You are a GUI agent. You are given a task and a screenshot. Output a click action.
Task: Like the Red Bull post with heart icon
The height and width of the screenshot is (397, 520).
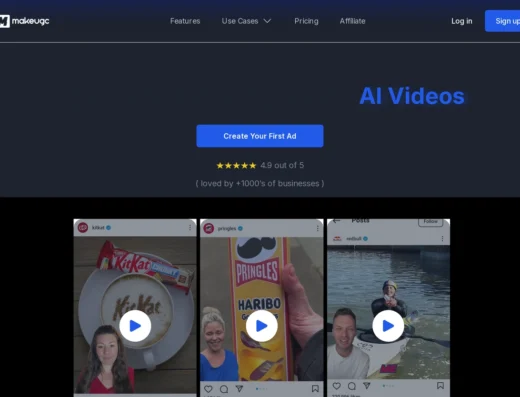[x=337, y=386]
